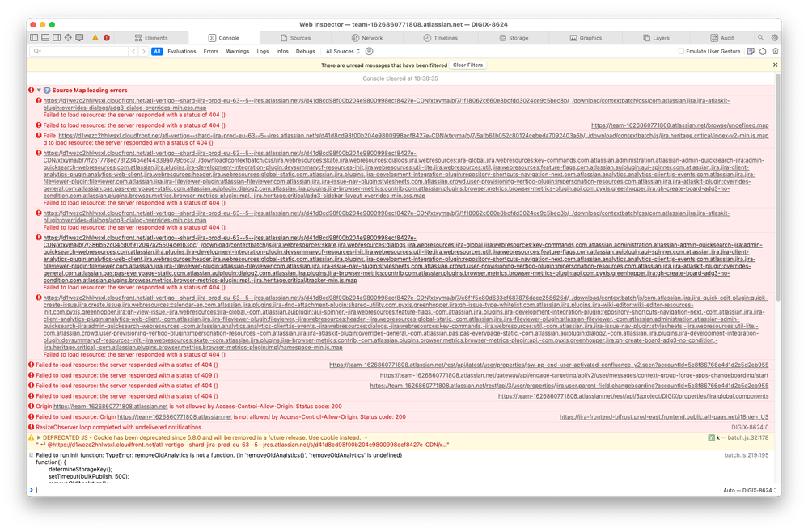The width and height of the screenshot is (808, 532).
Task: Switch to the Elements tab
Action: pos(151,37)
